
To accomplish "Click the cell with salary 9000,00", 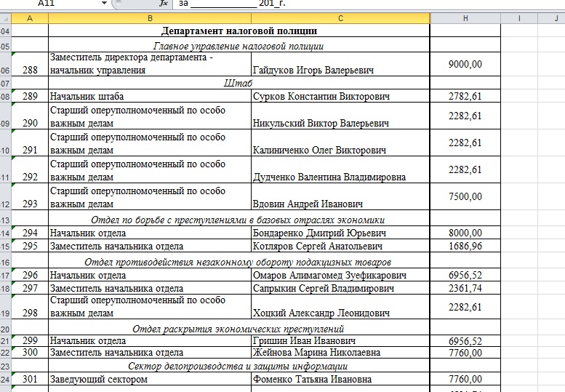I will 465,64.
